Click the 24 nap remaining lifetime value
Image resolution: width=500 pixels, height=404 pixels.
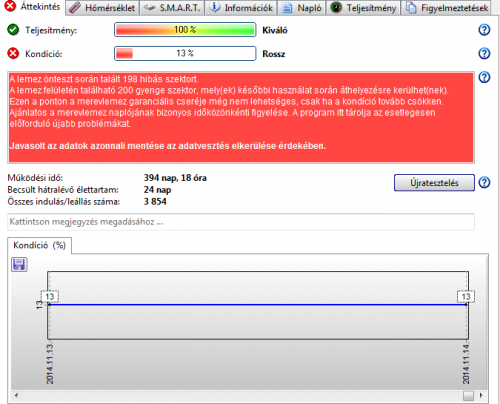pyautogui.click(x=157, y=190)
